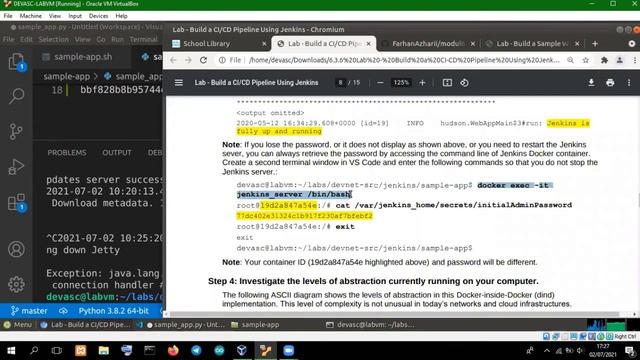This screenshot has width=640, height=360.
Task: Switch to sample-app folder in VM taskbar
Action: pyautogui.click(x=255, y=324)
